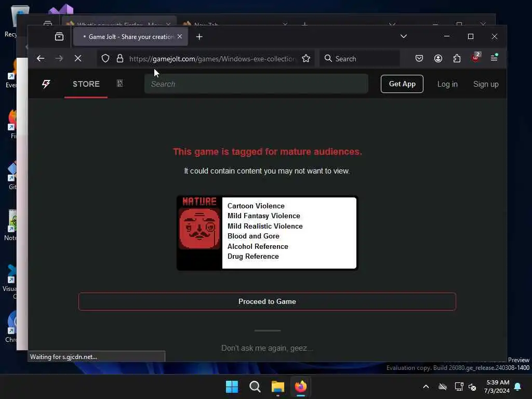The width and height of the screenshot is (532, 399).
Task: Go to Game Jolt home lightning logo
Action: (x=46, y=84)
